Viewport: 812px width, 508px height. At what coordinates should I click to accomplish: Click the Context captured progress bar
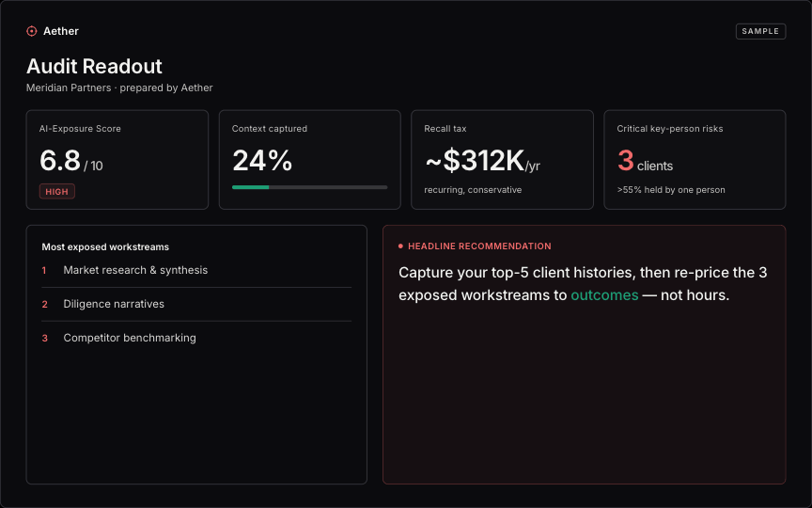pyautogui.click(x=310, y=187)
